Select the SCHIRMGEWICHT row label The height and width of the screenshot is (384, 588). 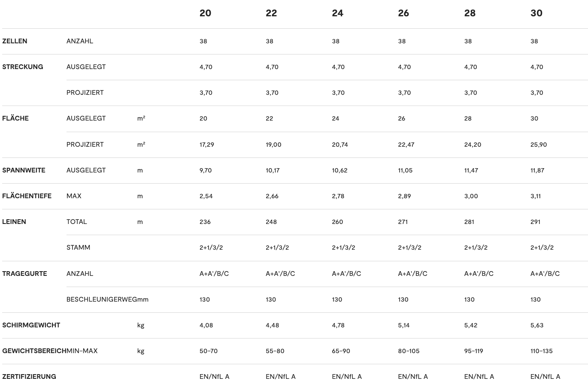[x=31, y=325]
